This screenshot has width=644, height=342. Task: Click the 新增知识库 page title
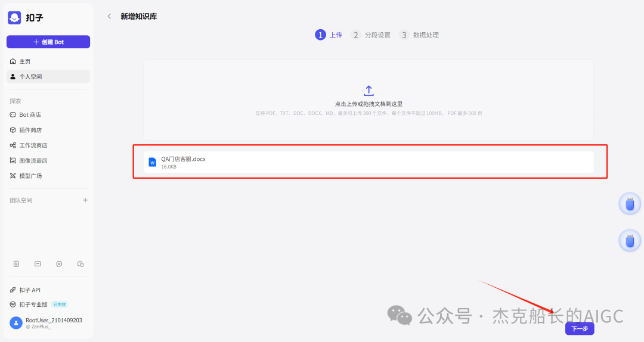139,17
